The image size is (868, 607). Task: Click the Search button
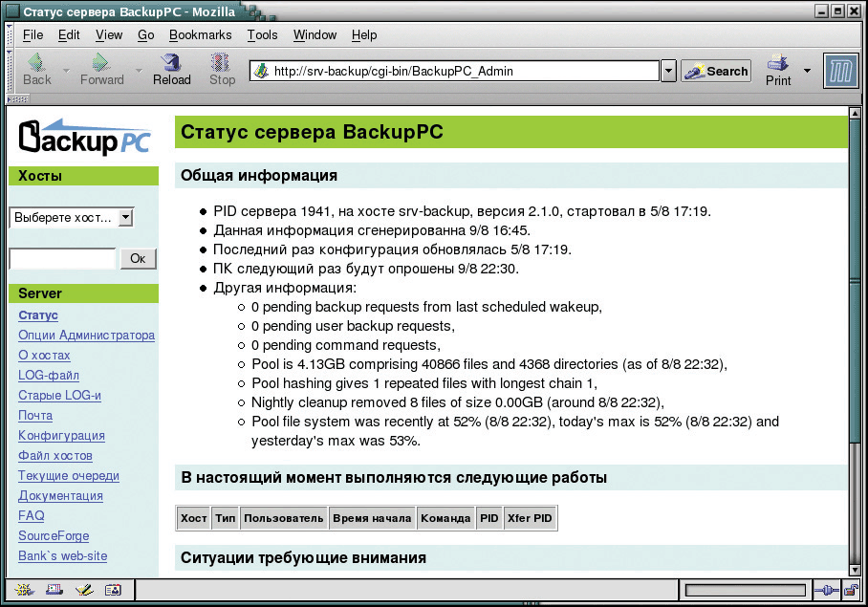pyautogui.click(x=716, y=72)
